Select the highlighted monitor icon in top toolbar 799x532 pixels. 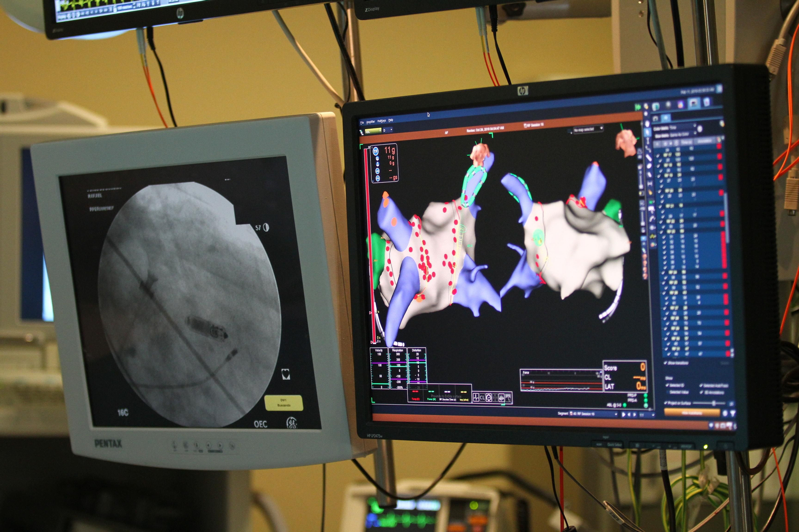694,103
